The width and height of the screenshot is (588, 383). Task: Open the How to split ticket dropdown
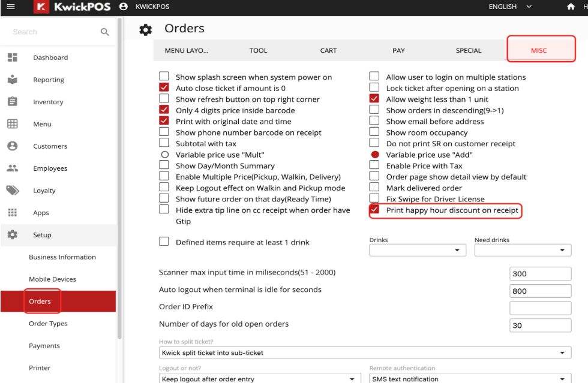365,352
